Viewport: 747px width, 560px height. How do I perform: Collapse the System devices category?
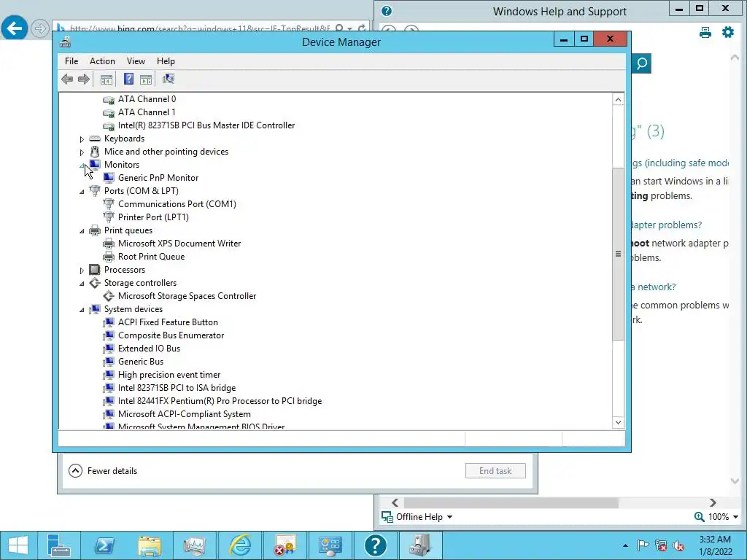[x=82, y=309]
